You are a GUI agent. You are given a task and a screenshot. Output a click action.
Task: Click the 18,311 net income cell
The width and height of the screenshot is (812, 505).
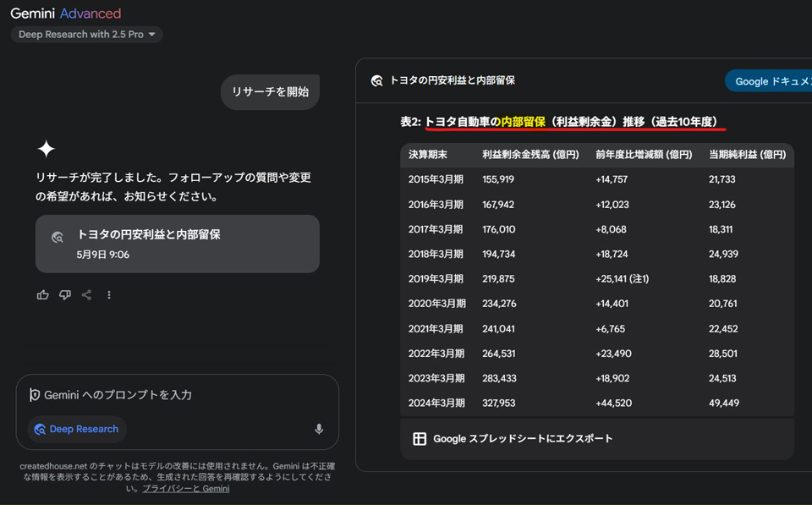(721, 229)
